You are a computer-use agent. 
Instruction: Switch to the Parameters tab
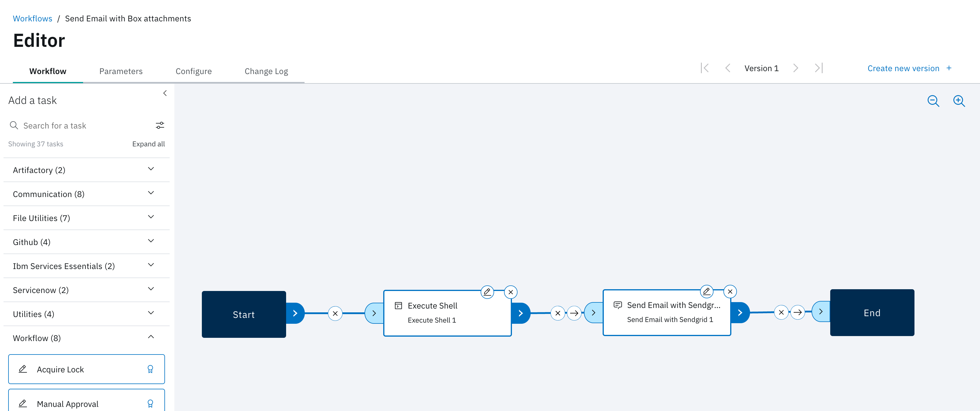(121, 71)
